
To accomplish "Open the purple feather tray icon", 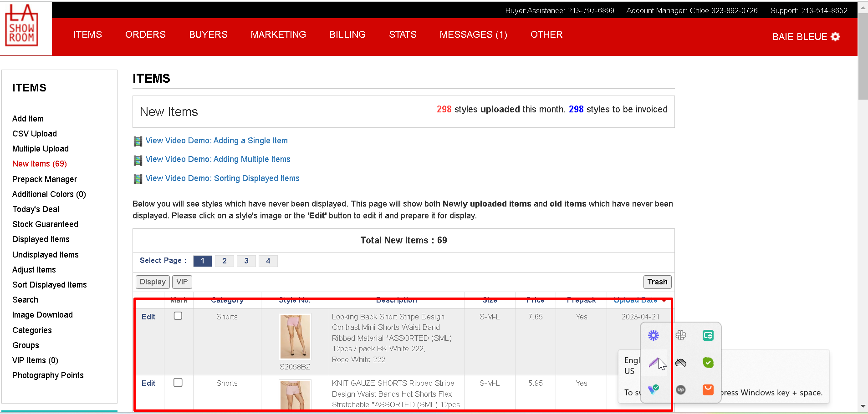I will [x=654, y=363].
